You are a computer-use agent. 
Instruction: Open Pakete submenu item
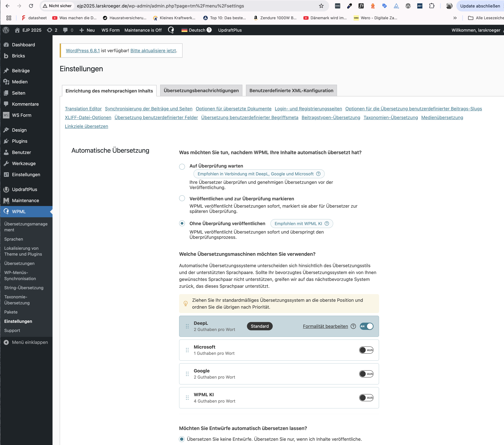[11, 312]
